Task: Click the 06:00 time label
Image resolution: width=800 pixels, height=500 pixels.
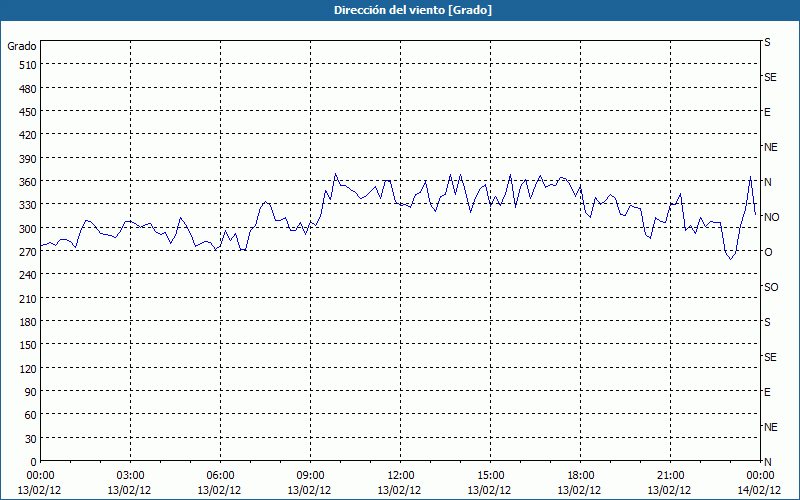Action: [220, 476]
